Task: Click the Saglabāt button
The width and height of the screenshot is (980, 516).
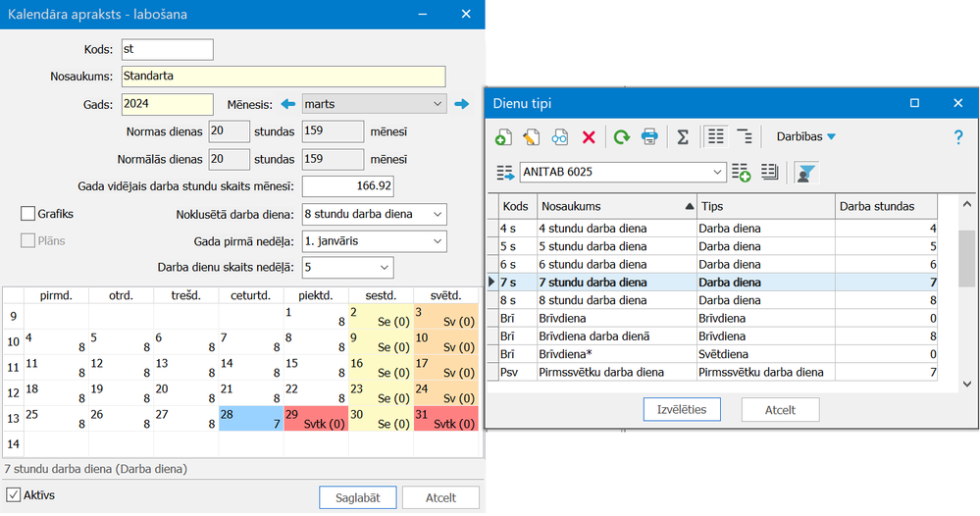Action: pyautogui.click(x=357, y=498)
